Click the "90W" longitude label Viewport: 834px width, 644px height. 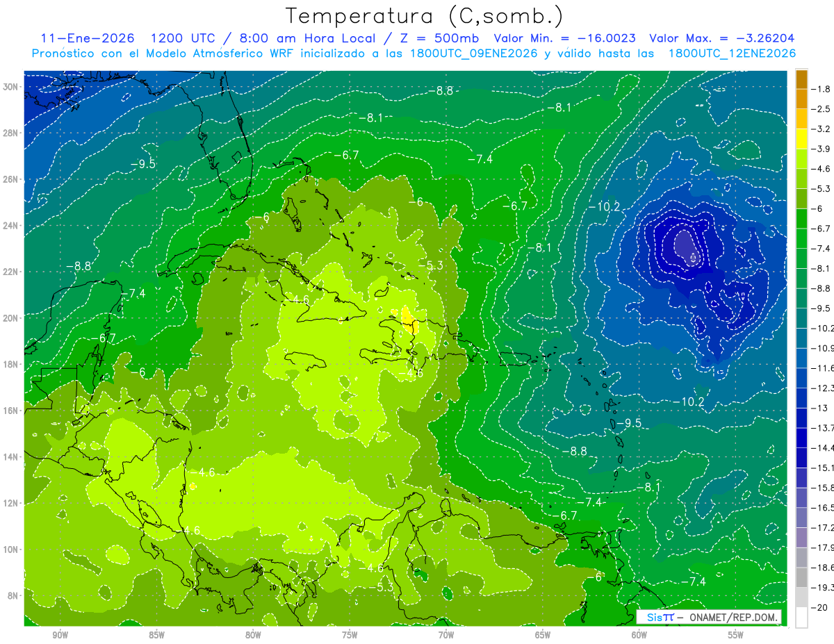60,635
